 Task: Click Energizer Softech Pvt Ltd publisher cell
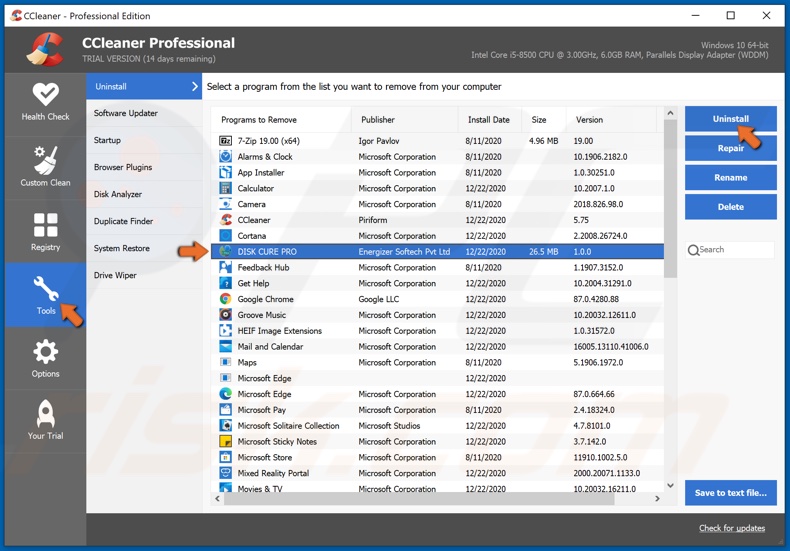[404, 252]
